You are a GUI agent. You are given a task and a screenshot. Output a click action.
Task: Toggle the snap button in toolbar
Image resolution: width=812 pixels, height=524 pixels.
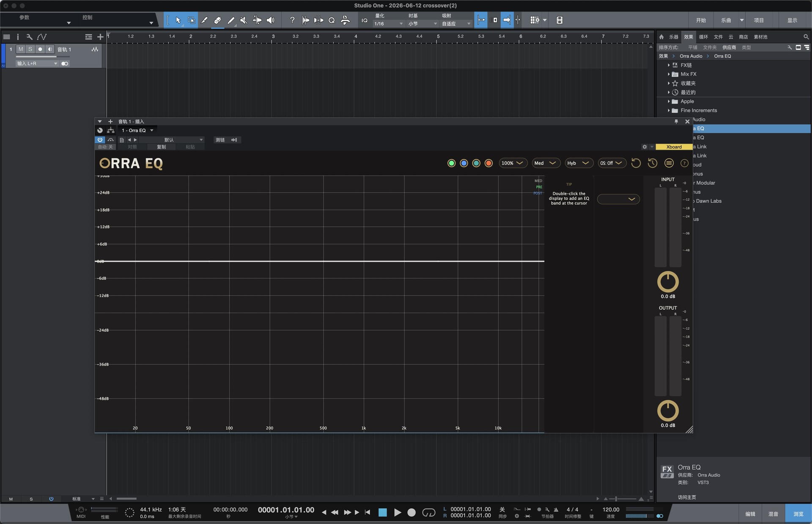pos(506,20)
